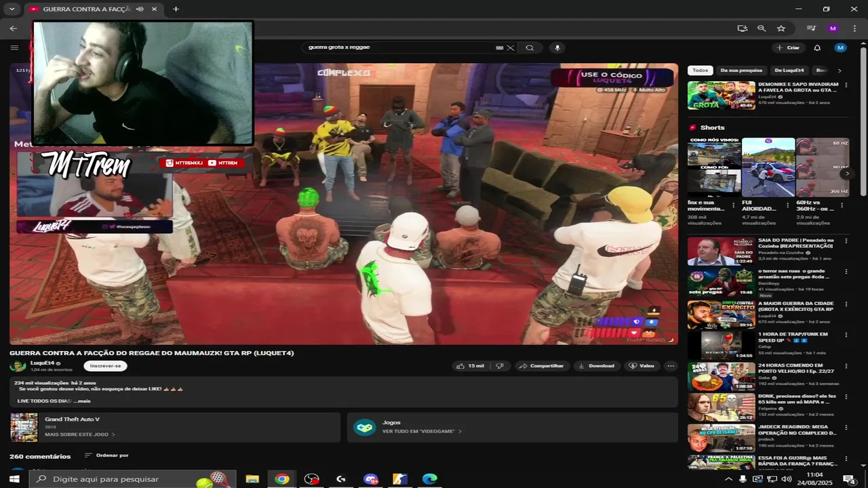Open File Explorer from taskbar

coord(252,479)
